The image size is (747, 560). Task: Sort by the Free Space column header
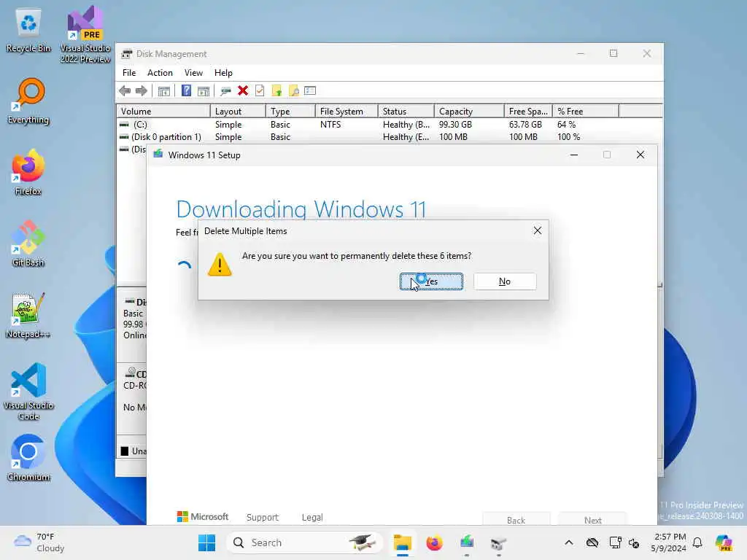pyautogui.click(x=528, y=112)
